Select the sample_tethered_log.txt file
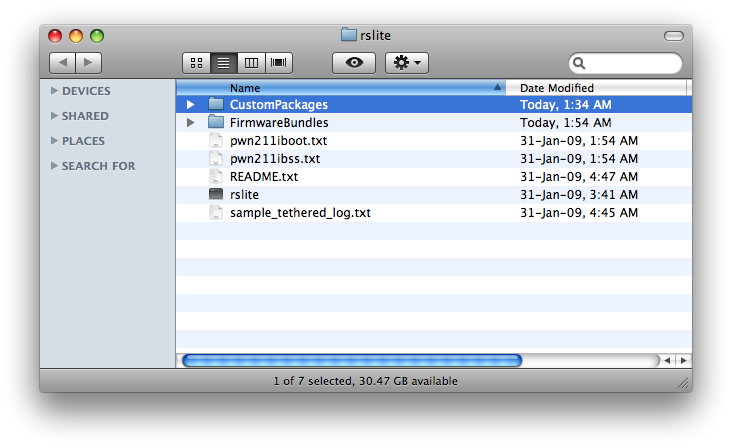Viewport: 732px width, 447px height. tap(300, 213)
